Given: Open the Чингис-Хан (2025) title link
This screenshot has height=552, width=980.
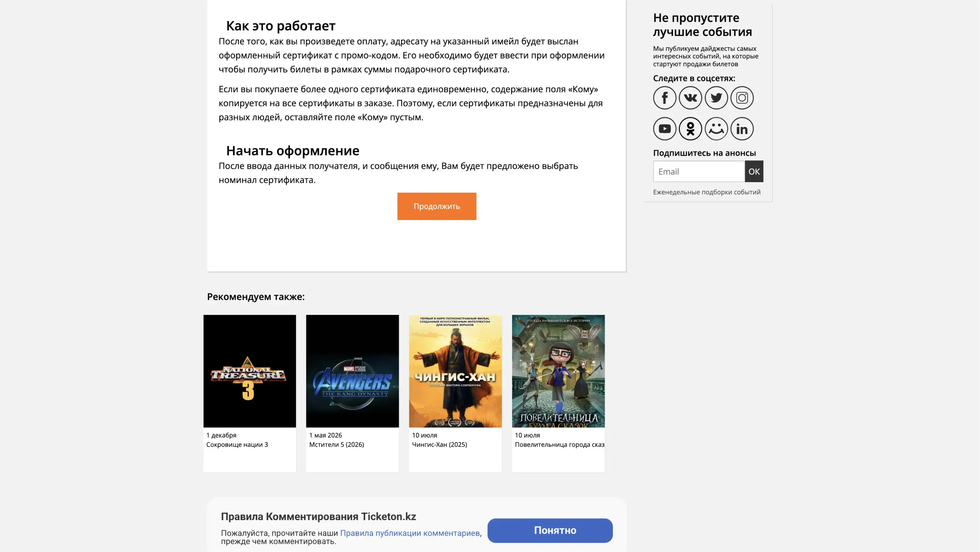Looking at the screenshot, I should click(x=439, y=445).
